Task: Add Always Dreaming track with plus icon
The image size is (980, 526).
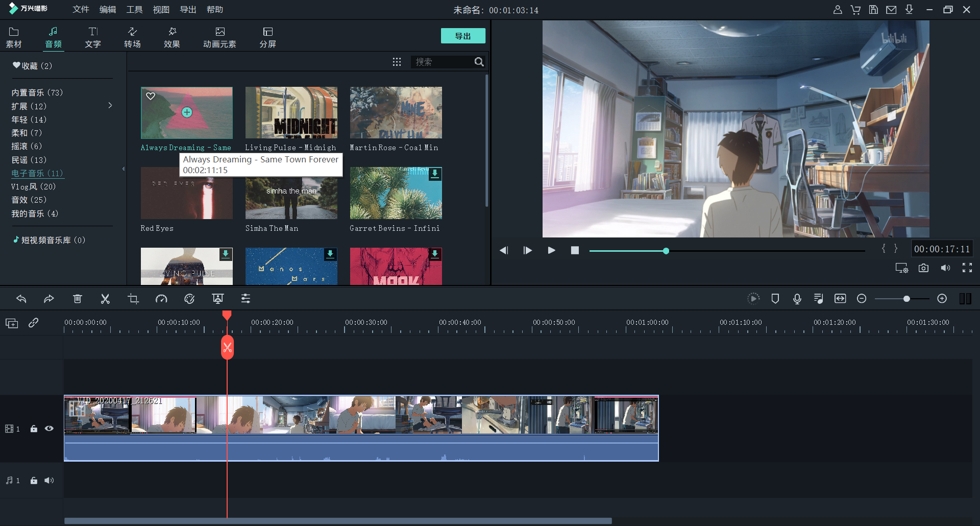Action: point(187,112)
